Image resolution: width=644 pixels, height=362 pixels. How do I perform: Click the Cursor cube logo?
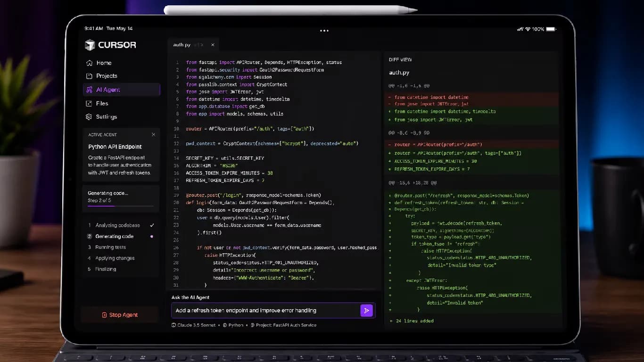[90, 45]
